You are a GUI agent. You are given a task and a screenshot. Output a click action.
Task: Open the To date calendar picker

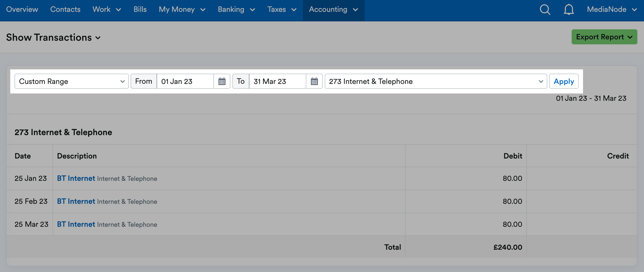(314, 81)
